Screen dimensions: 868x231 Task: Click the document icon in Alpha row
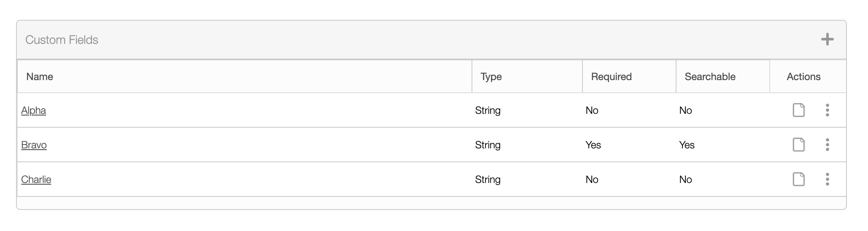click(798, 110)
